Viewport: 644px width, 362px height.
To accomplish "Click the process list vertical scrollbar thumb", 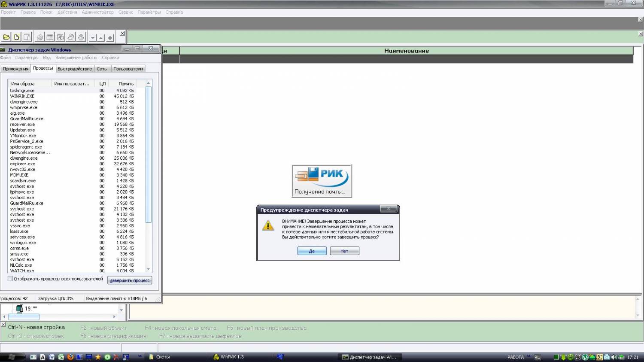I will click(149, 155).
